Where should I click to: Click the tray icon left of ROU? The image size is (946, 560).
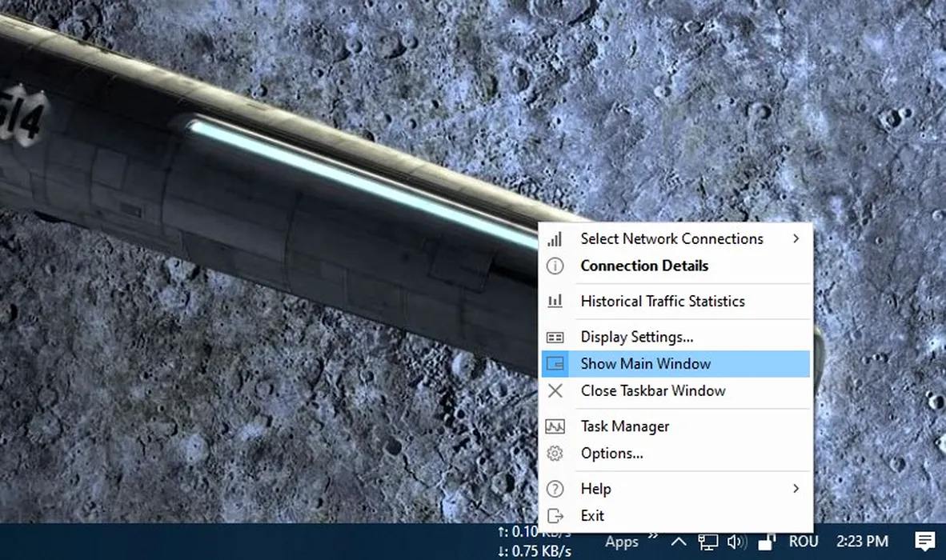click(766, 542)
